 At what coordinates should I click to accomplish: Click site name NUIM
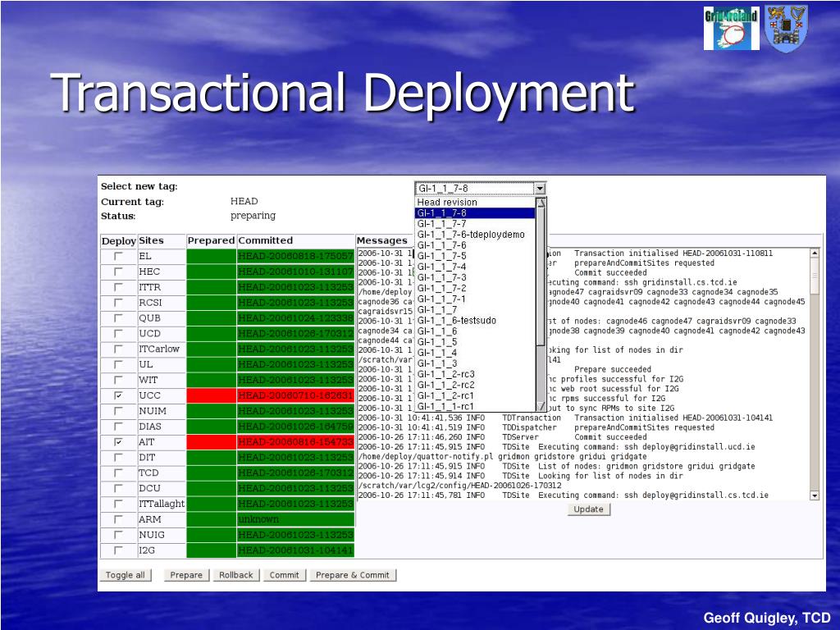click(153, 411)
